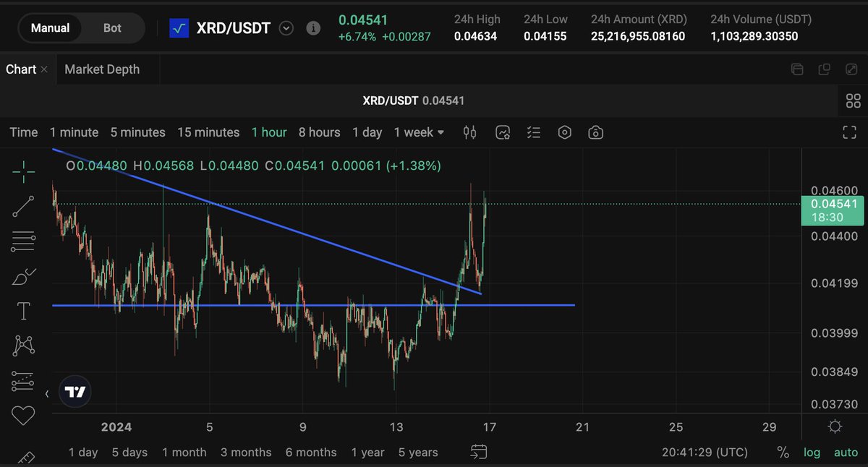The width and height of the screenshot is (868, 467).
Task: Set range to 1 day
Action: (x=83, y=453)
